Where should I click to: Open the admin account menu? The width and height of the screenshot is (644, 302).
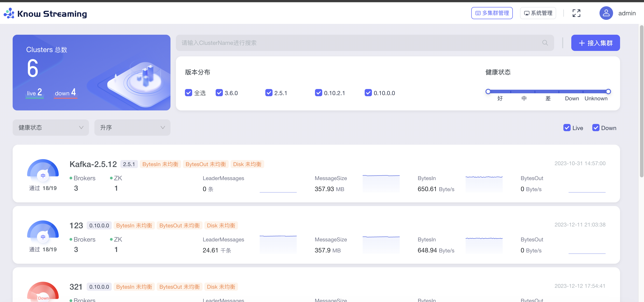(x=627, y=13)
